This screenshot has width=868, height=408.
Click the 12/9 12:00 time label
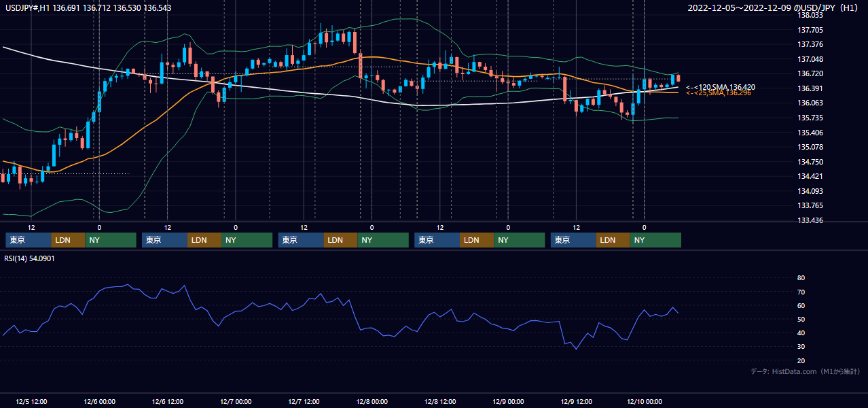tap(576, 402)
